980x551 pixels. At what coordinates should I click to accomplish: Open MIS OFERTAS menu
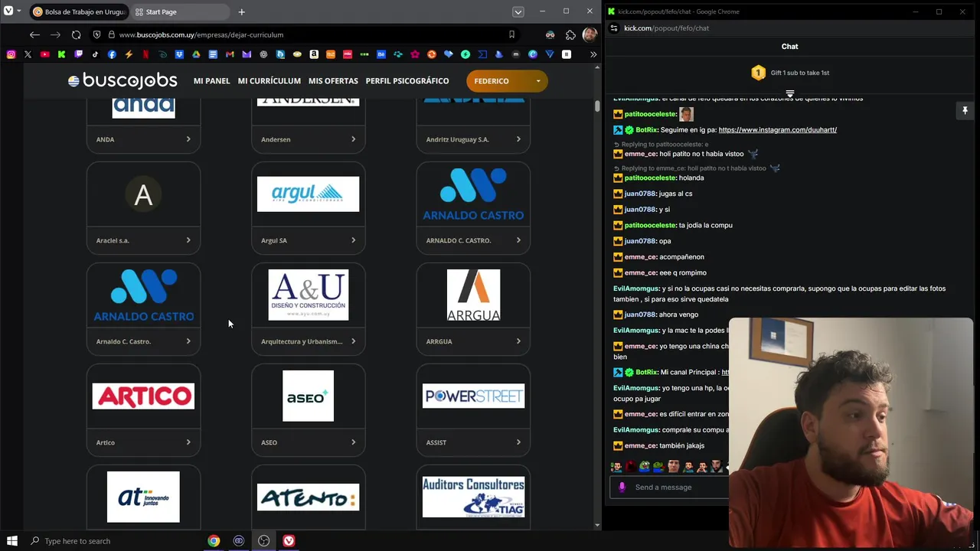click(x=333, y=81)
